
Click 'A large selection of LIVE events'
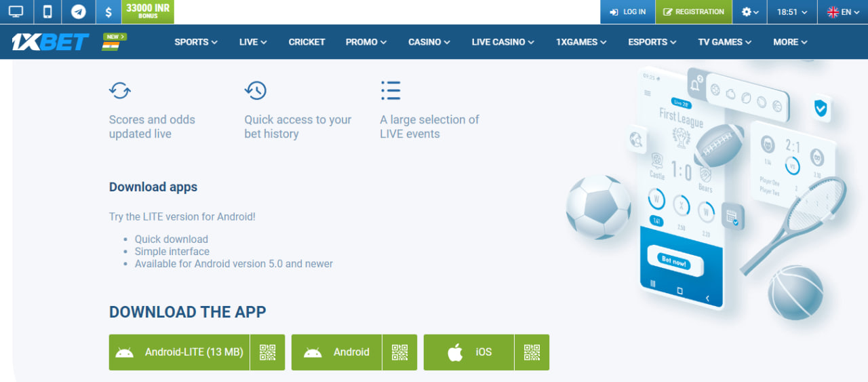coord(429,127)
